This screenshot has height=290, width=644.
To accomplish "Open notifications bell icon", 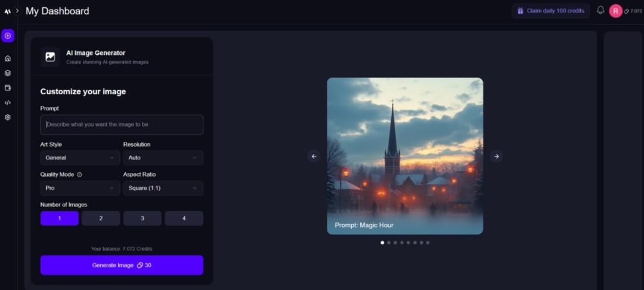I will [x=600, y=11].
